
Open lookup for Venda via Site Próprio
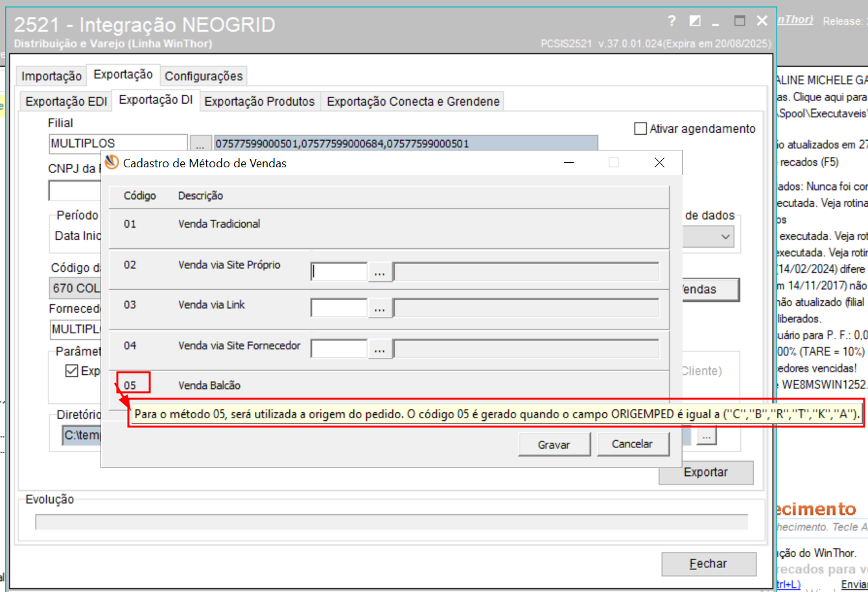(x=380, y=272)
